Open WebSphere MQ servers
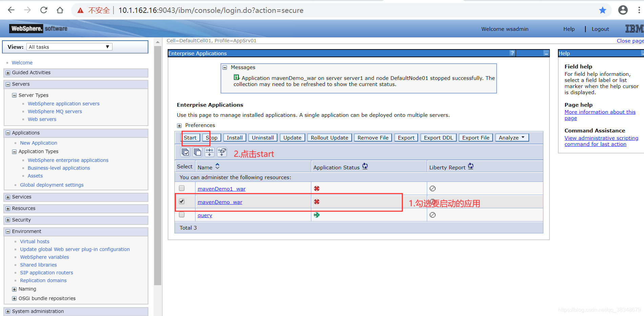 click(55, 111)
